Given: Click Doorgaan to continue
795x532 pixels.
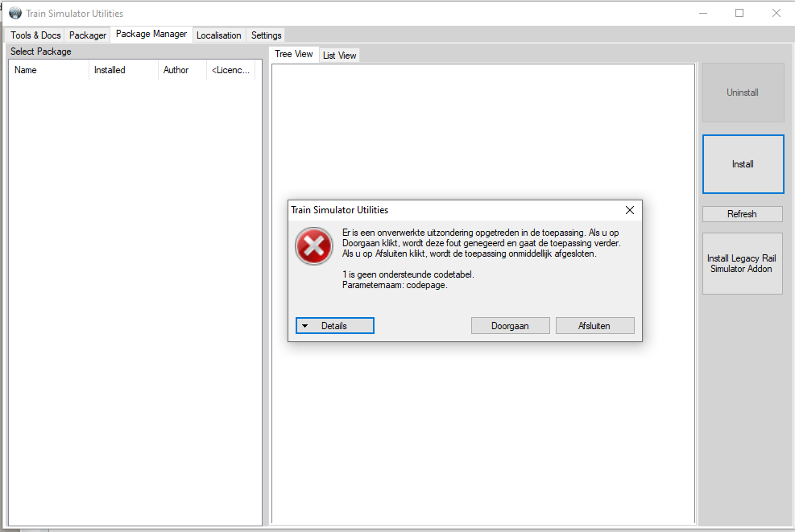Looking at the screenshot, I should [510, 326].
